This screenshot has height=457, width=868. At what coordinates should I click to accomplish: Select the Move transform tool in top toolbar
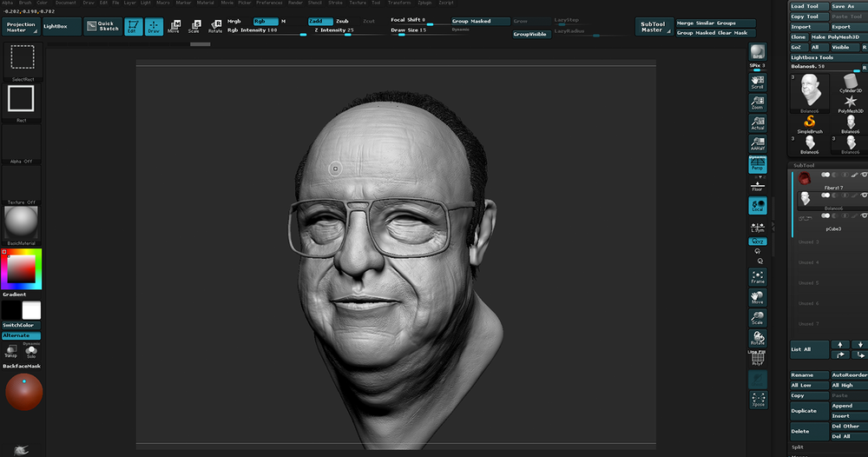tap(174, 27)
